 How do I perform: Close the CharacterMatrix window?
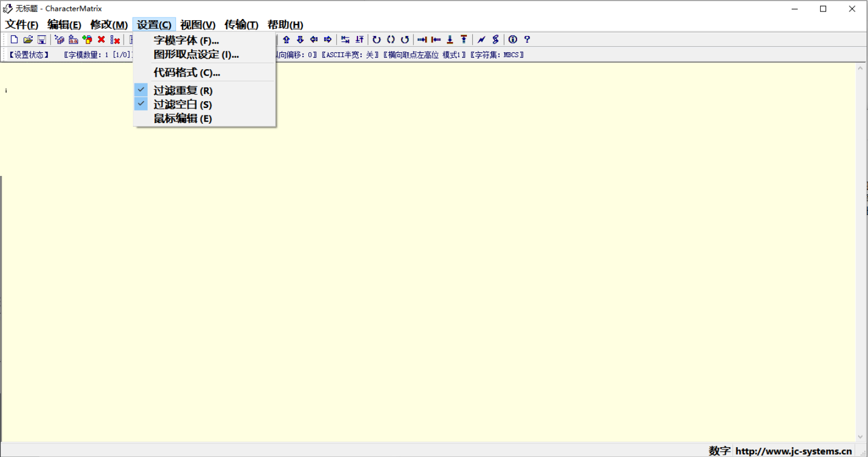tap(852, 9)
